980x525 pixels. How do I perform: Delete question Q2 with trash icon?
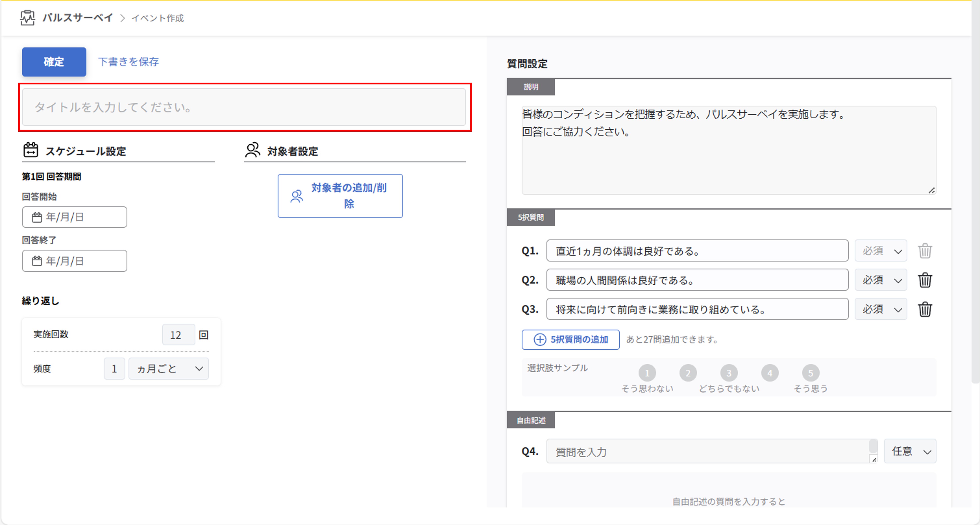tap(925, 280)
